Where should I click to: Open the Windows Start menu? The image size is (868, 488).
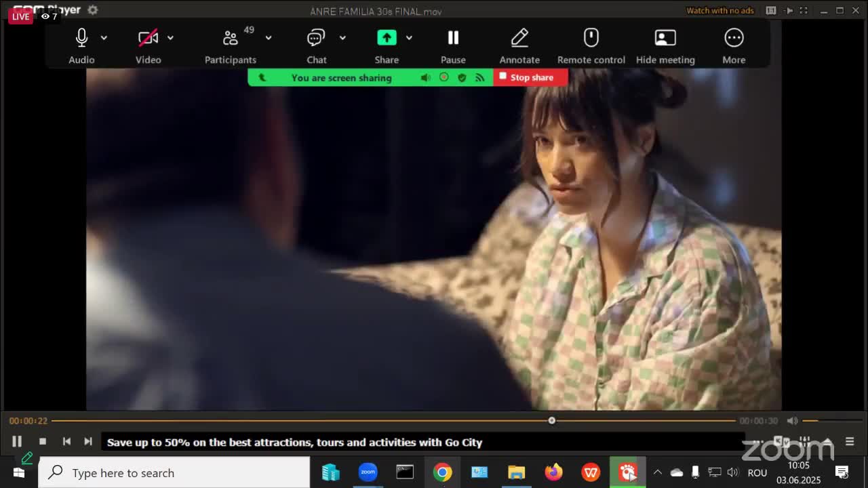click(18, 472)
